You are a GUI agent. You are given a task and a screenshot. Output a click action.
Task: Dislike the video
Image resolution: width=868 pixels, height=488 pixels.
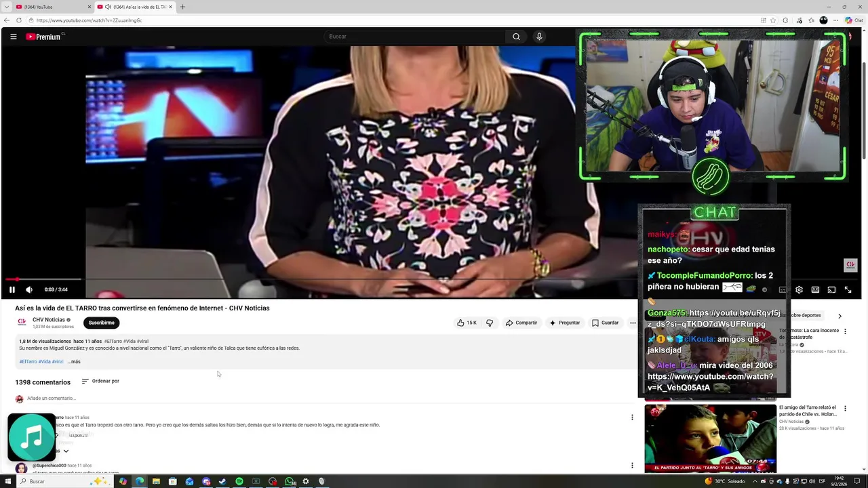(x=490, y=323)
